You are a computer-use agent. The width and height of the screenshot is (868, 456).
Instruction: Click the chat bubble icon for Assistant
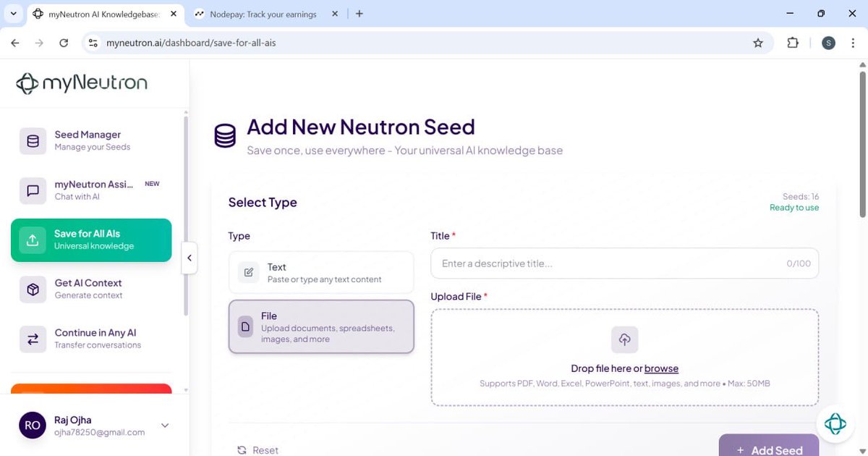pos(33,190)
